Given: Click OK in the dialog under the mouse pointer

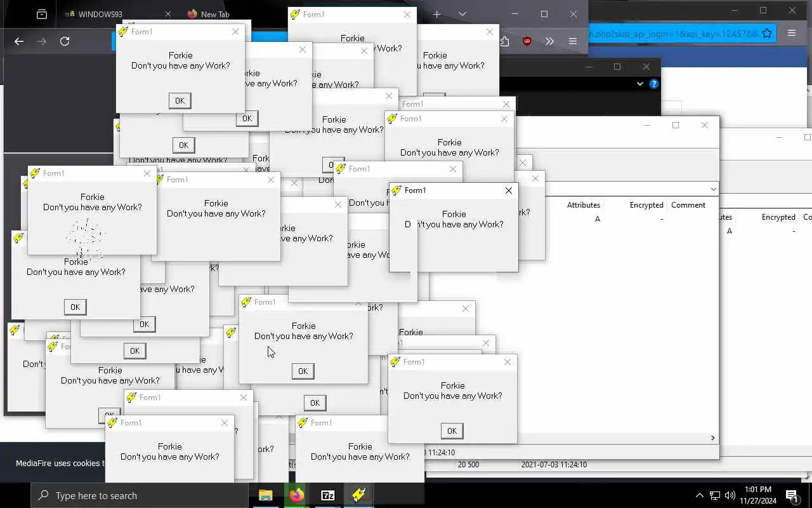Looking at the screenshot, I should pos(303,371).
